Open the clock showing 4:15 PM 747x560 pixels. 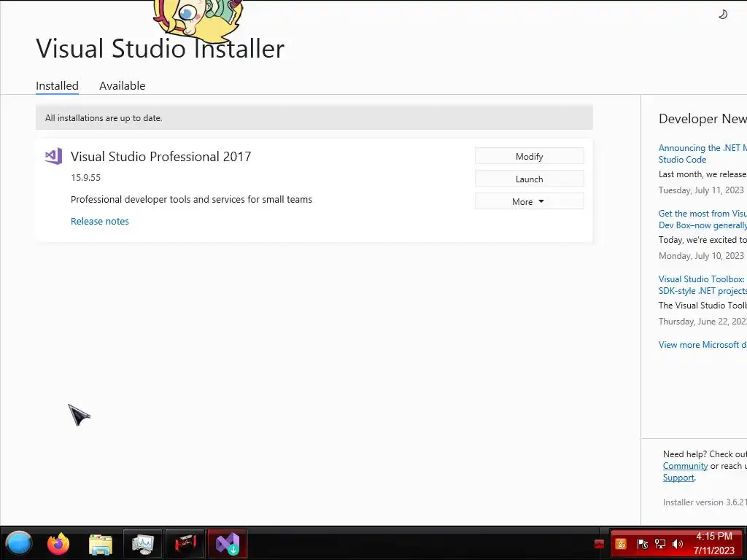tap(713, 543)
